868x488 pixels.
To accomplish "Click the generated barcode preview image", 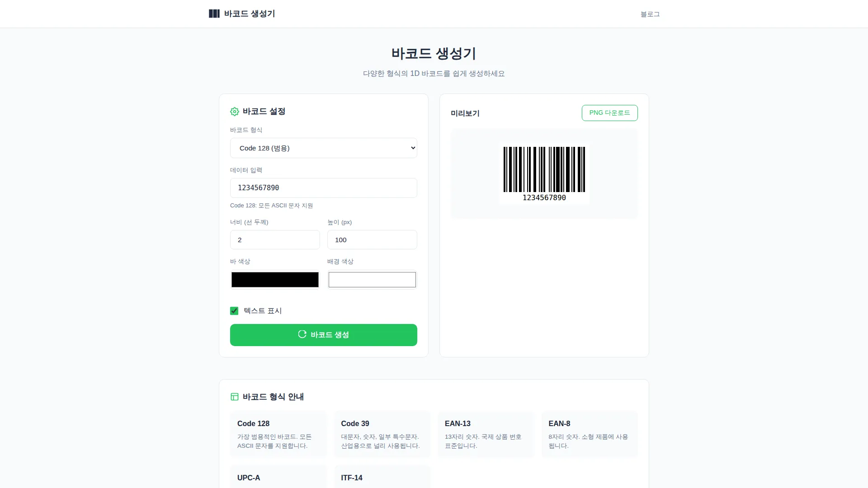I will pyautogui.click(x=544, y=173).
